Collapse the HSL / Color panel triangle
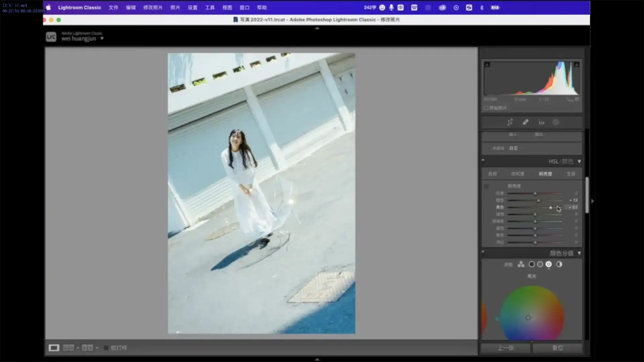The width and height of the screenshot is (644, 362). click(x=579, y=162)
